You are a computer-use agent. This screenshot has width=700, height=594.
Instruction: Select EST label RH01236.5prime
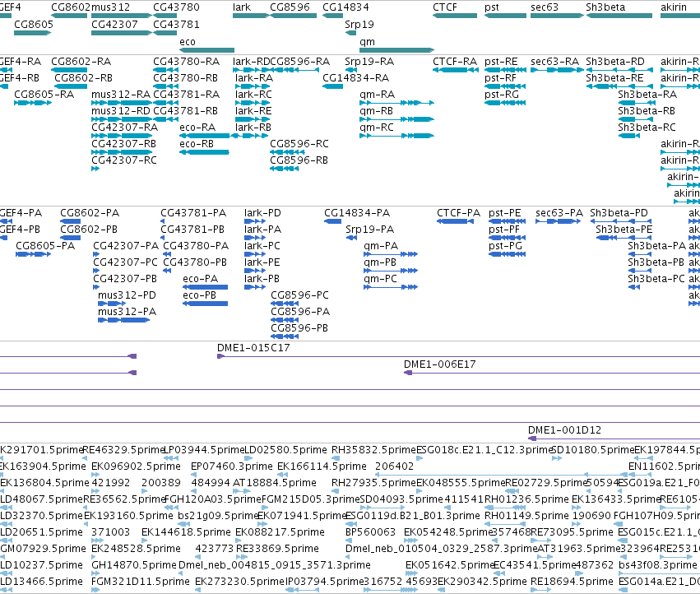[x=526, y=499]
